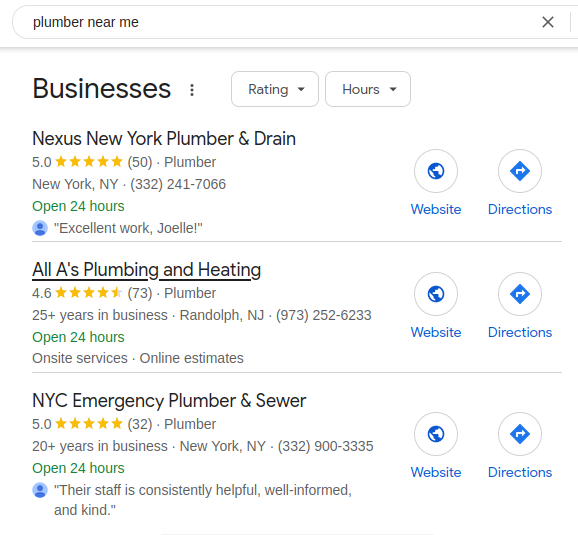Image resolution: width=578 pixels, height=535 pixels.
Task: Open Nexus New York Plumber & Drain listing
Action: [x=164, y=139]
